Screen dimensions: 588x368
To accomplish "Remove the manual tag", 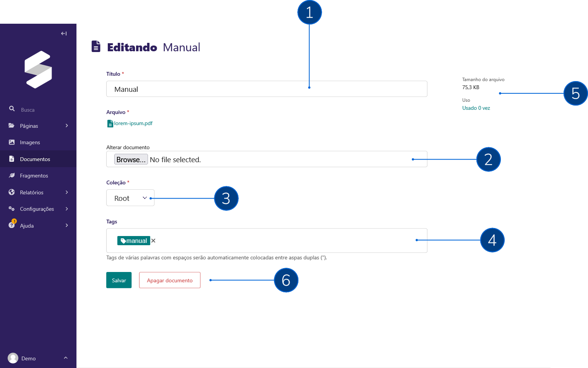I will pos(153,241).
